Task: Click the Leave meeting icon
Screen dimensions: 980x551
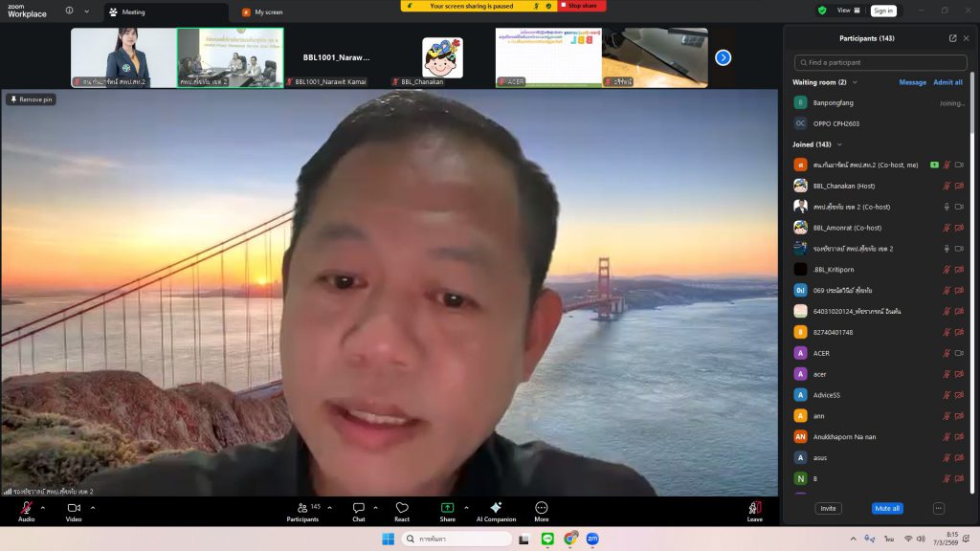Action: [x=754, y=508]
